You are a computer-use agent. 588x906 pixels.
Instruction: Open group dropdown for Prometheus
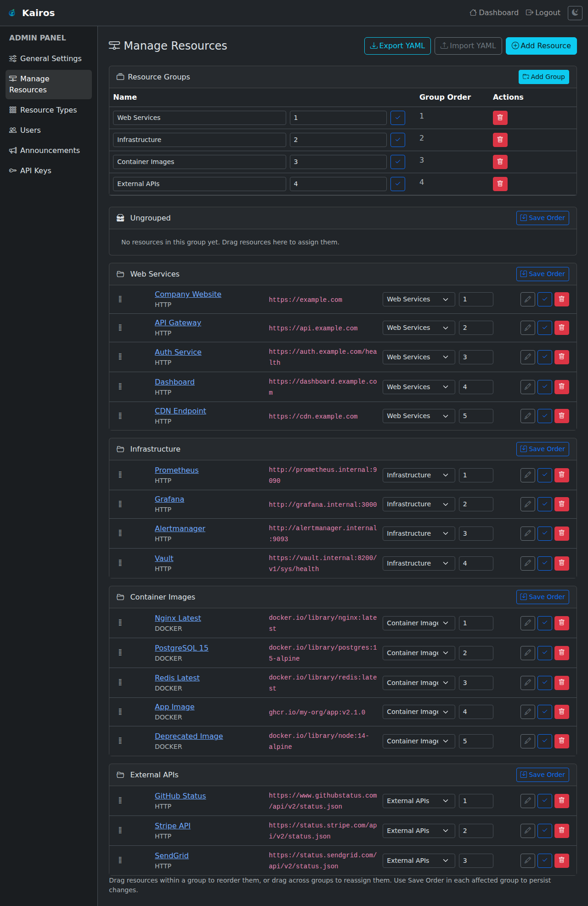[418, 475]
